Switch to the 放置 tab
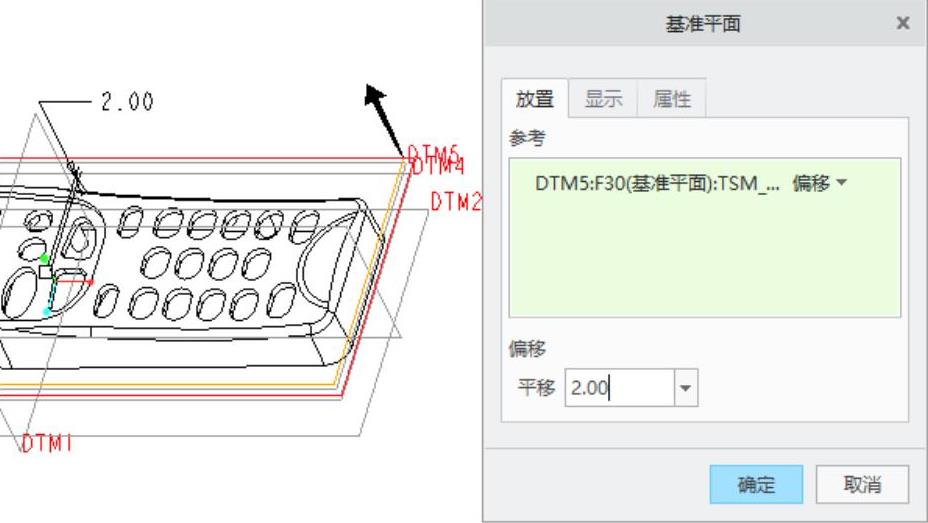The height and width of the screenshot is (523, 928). pyautogui.click(x=535, y=98)
